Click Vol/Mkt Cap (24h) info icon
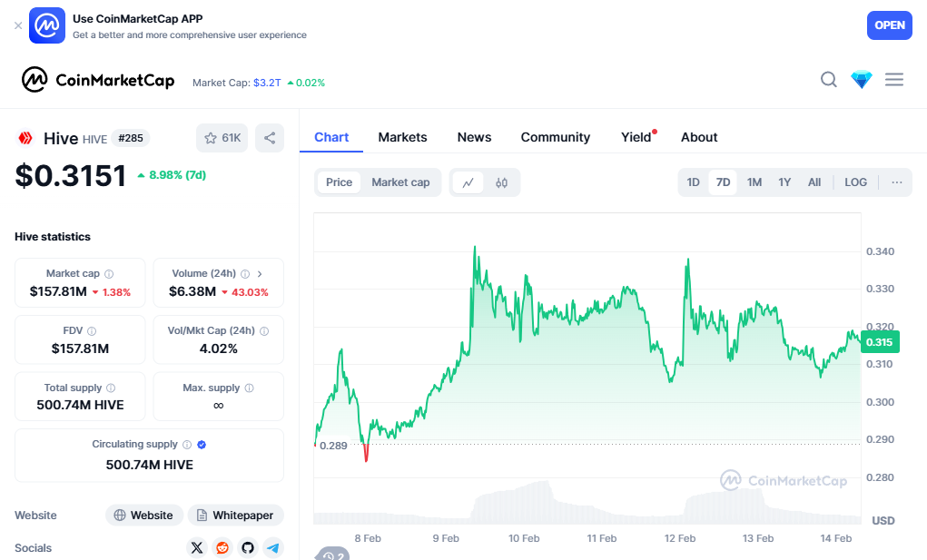927x560 pixels. pos(264,331)
